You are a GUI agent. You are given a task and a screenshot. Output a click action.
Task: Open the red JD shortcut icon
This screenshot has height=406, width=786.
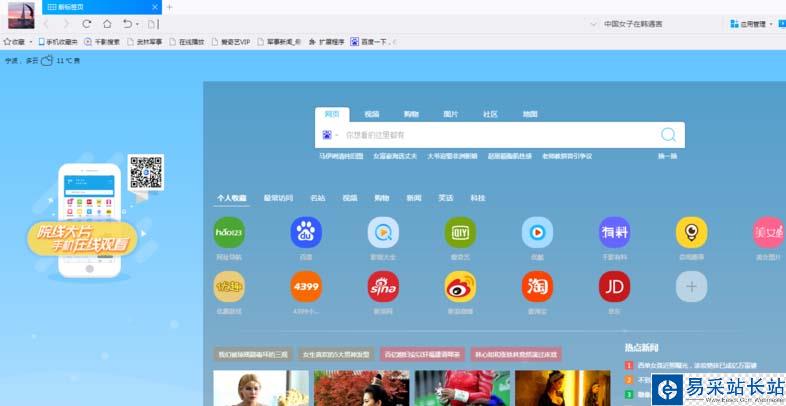point(615,287)
